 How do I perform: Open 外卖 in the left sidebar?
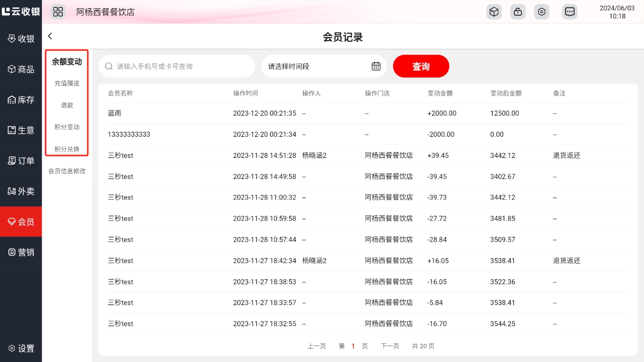[x=21, y=191]
